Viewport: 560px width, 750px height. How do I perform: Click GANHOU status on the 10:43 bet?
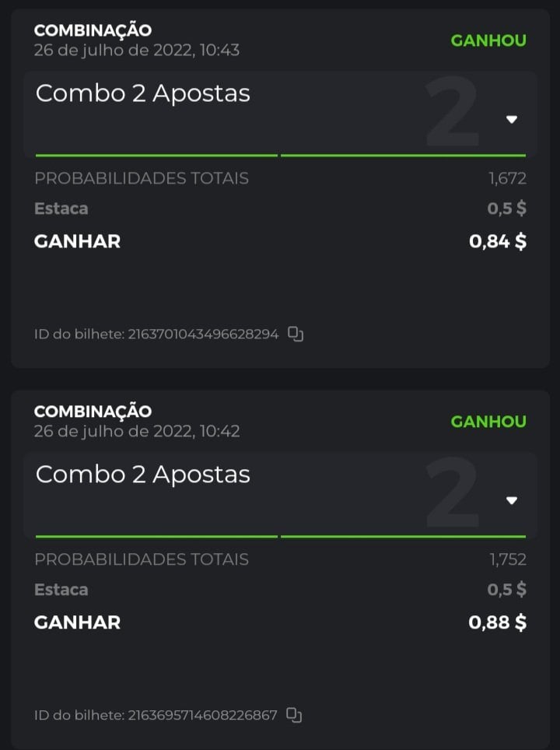point(488,40)
